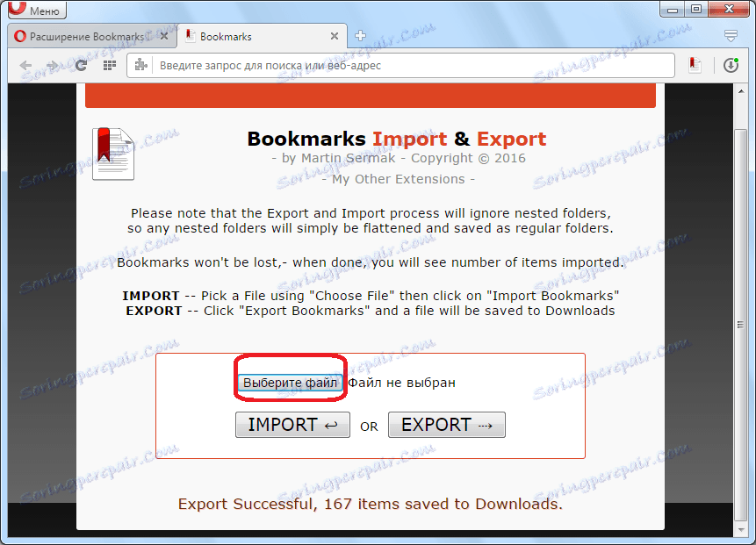Click the IMPORT button

(292, 425)
